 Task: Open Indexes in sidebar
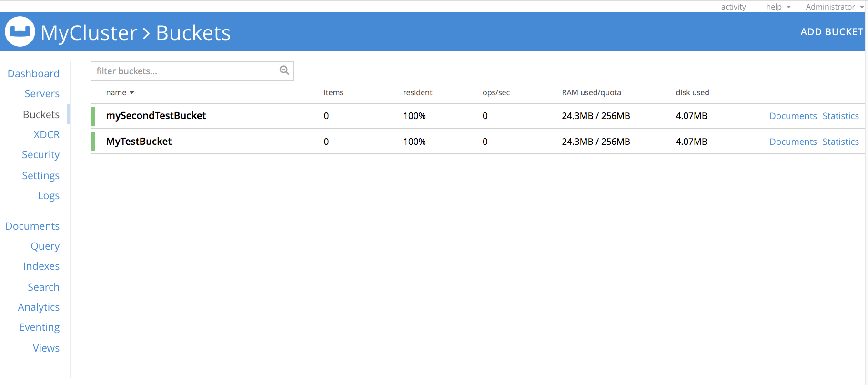point(41,266)
